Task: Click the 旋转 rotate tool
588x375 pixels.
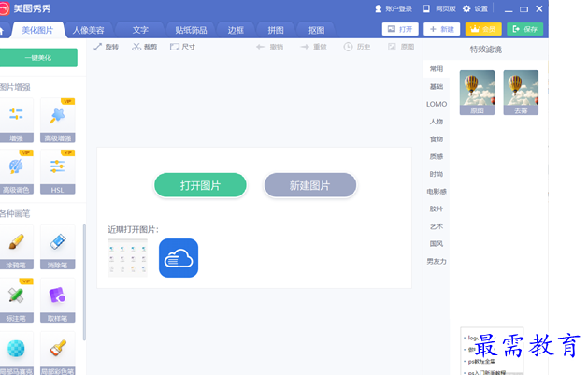Action: (x=107, y=47)
